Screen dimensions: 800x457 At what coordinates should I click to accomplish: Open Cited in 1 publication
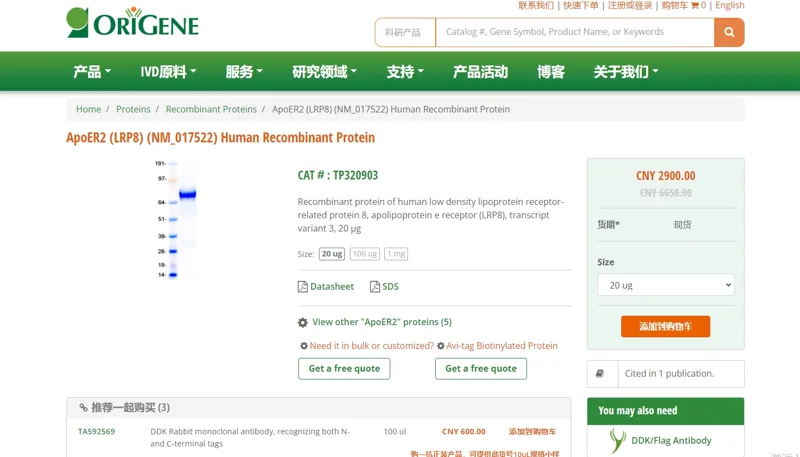[x=669, y=373]
